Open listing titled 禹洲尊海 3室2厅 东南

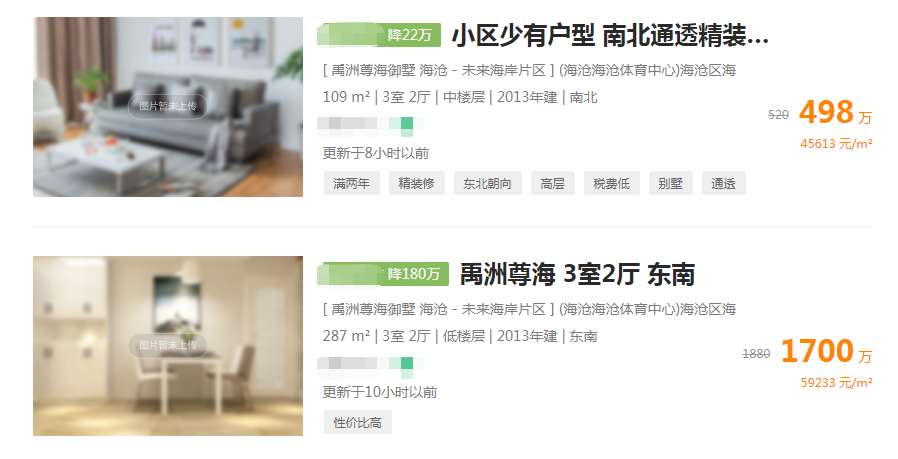(577, 274)
